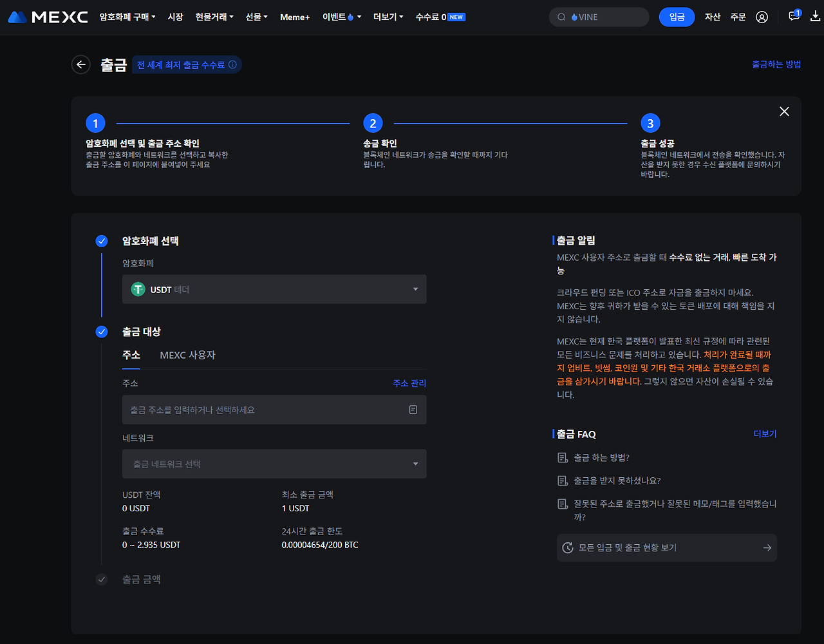Viewport: 824px width, 644px height.
Task: Click the info icon on 전 세계 최저 출금 수수료 badge
Action: 234,64
